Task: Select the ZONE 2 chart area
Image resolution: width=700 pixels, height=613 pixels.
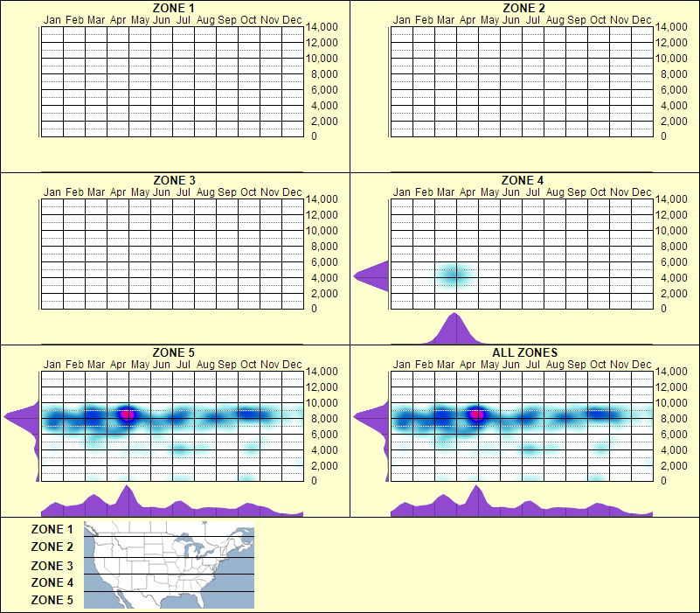Action: pos(521,80)
